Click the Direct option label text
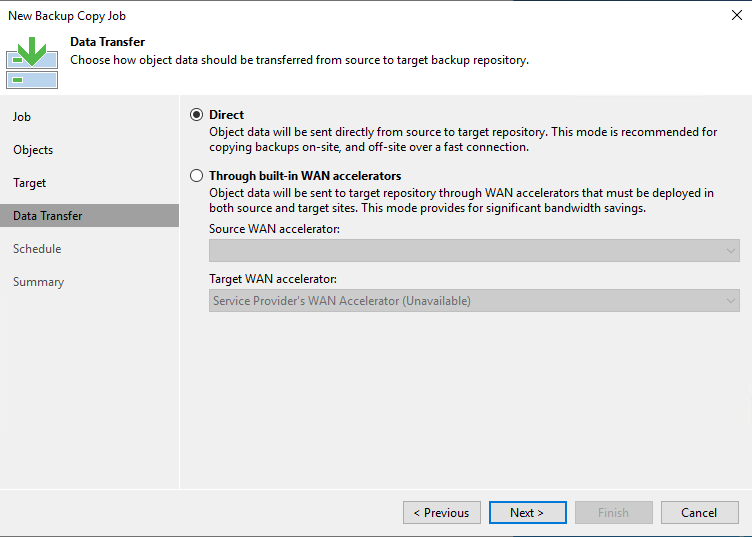Image resolution: width=752 pixels, height=537 pixels. coord(226,115)
